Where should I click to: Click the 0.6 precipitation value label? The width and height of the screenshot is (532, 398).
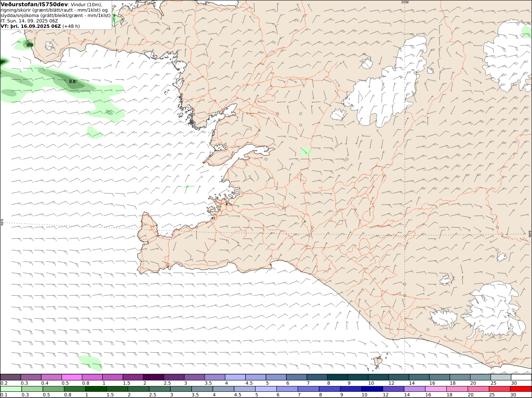pyautogui.click(x=72, y=81)
